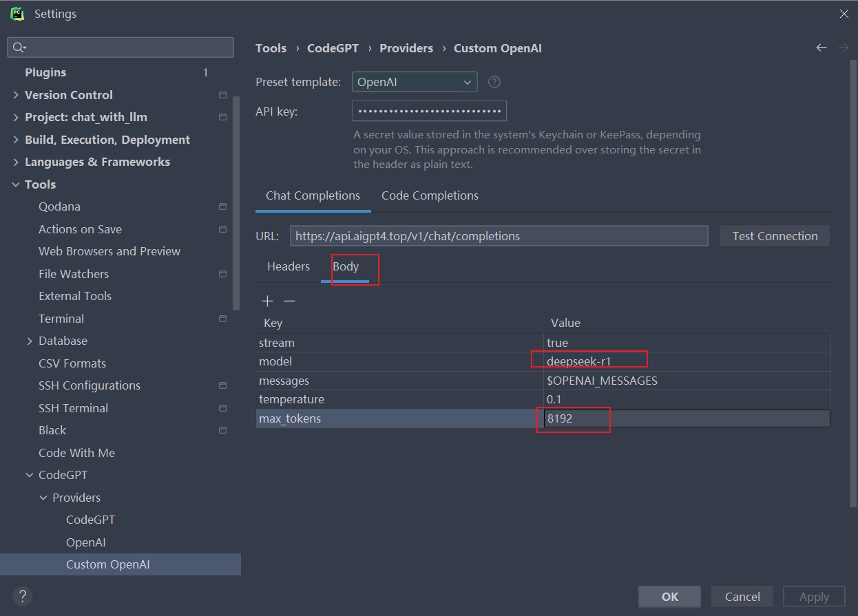This screenshot has height=616, width=858.
Task: Switch to the Code Completions tab
Action: pos(430,195)
